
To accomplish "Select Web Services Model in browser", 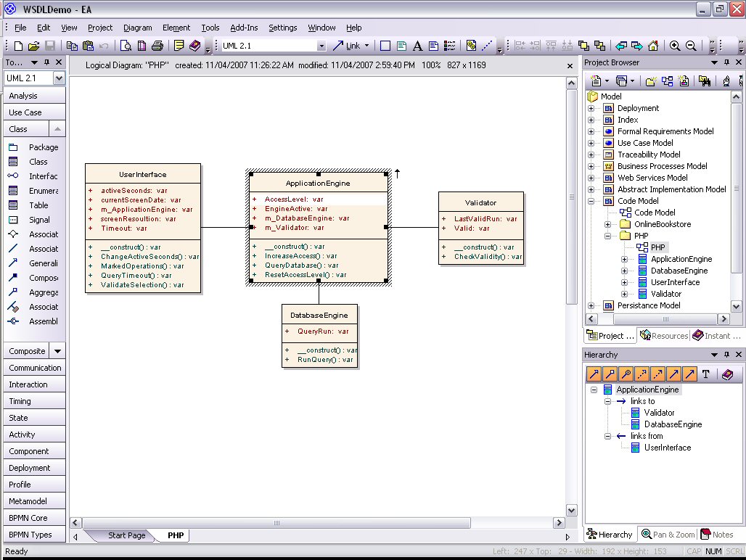I will click(652, 178).
